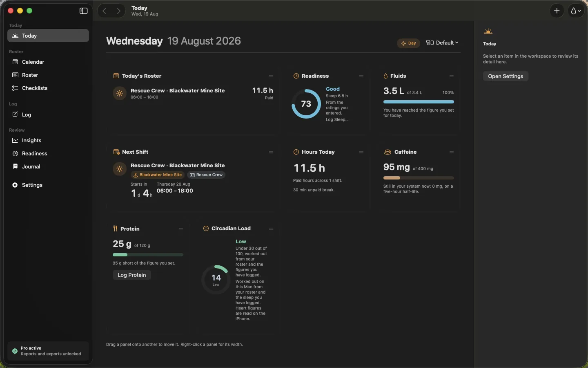
Task: Click the Readiness score ring showing 73
Action: 306,104
